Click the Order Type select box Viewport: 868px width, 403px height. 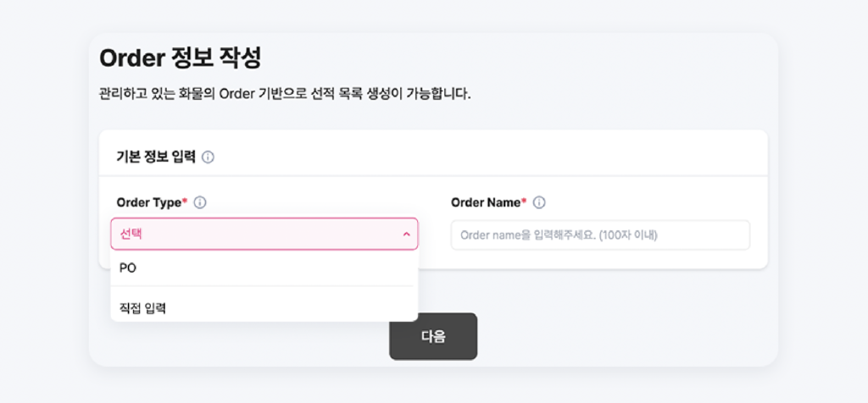[264, 234]
